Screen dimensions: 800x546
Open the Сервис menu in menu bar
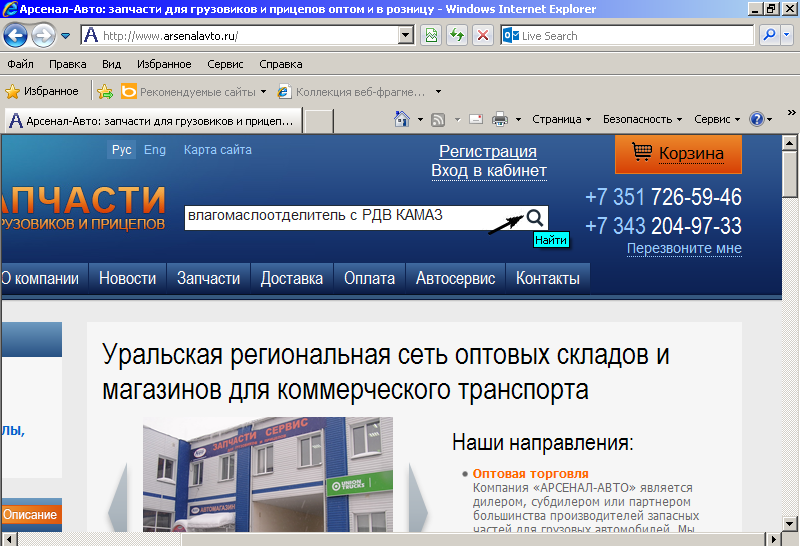225,64
